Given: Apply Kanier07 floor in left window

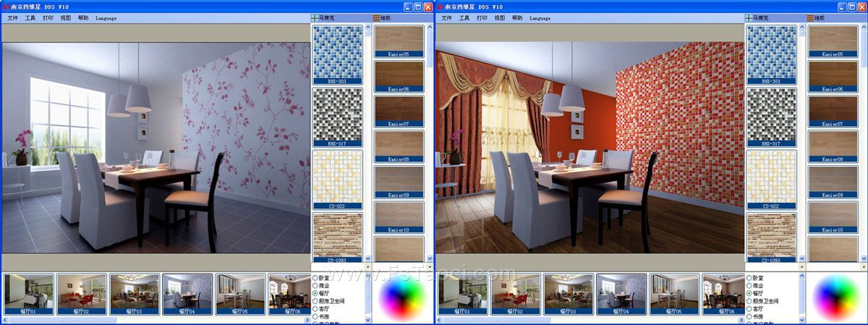Looking at the screenshot, I should tap(399, 111).
